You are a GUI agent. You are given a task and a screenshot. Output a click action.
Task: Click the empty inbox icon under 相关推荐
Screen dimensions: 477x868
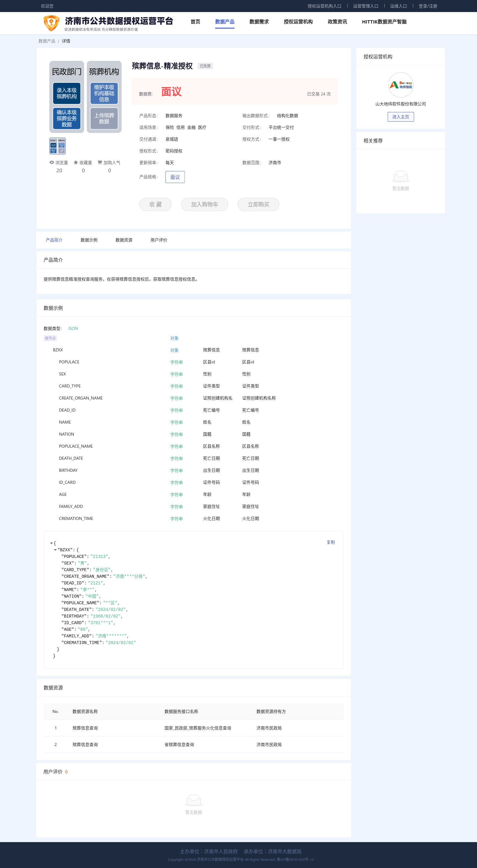tap(401, 176)
